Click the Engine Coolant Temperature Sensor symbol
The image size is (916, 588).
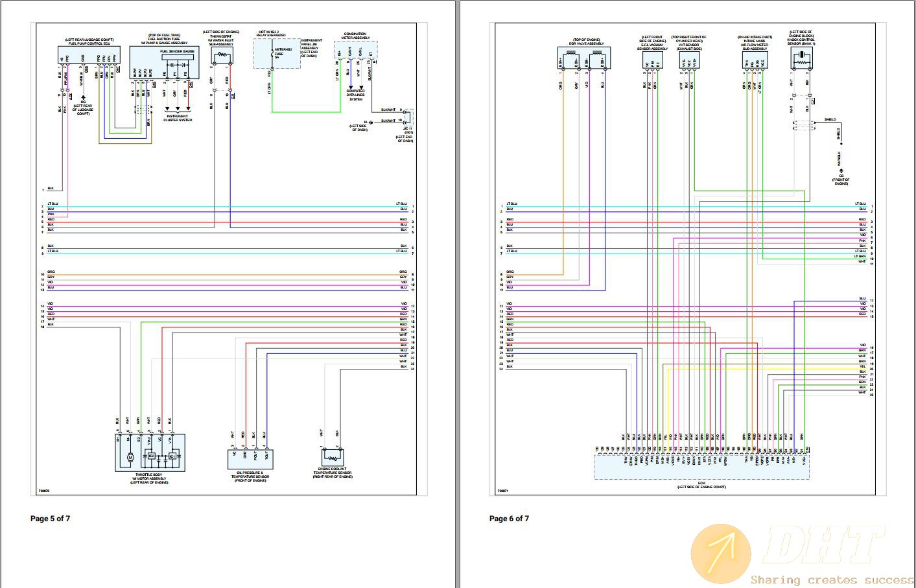point(333,456)
